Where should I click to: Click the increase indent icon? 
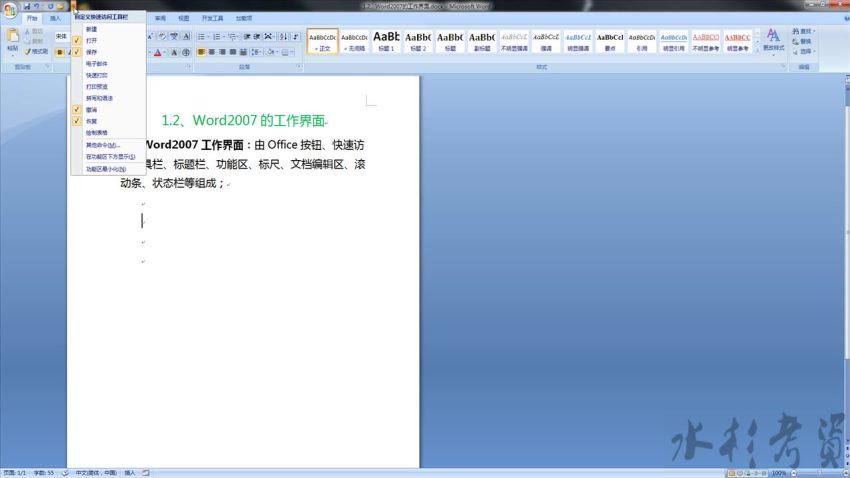click(x=257, y=37)
